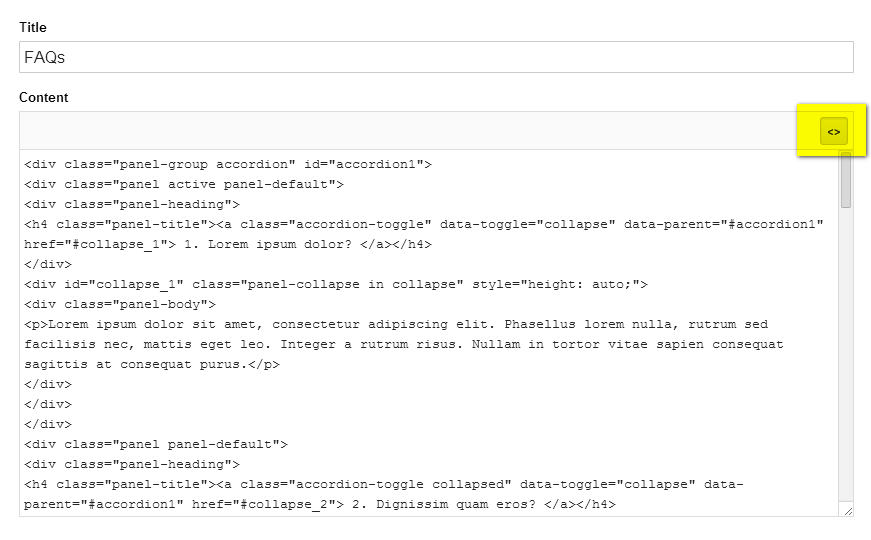
Task: Click the Content label above the editor
Action: [43, 97]
